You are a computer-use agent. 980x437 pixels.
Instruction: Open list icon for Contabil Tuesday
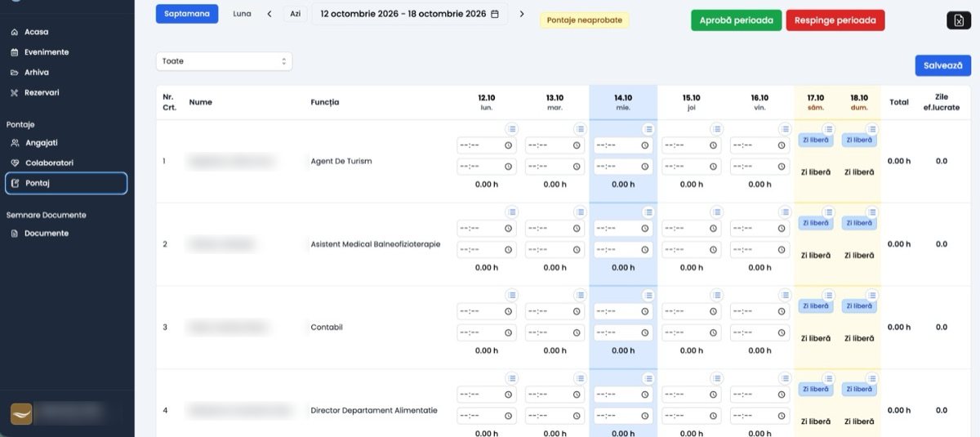[x=580, y=296]
